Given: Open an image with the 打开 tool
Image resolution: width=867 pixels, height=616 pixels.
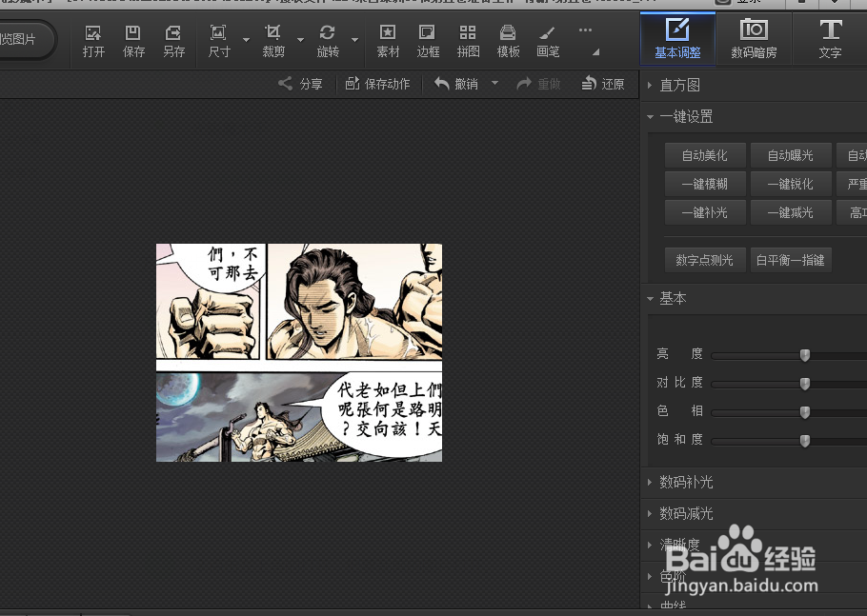Looking at the screenshot, I should [x=93, y=42].
